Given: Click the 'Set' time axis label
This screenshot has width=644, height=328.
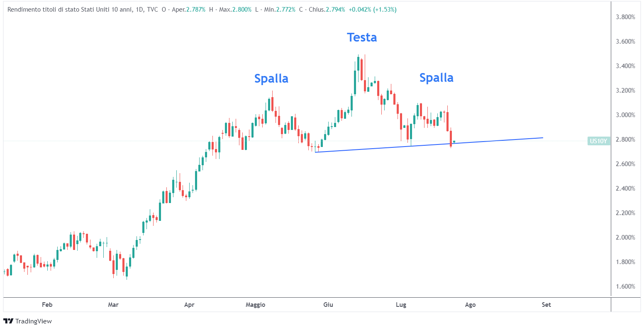Looking at the screenshot, I should 546,305.
